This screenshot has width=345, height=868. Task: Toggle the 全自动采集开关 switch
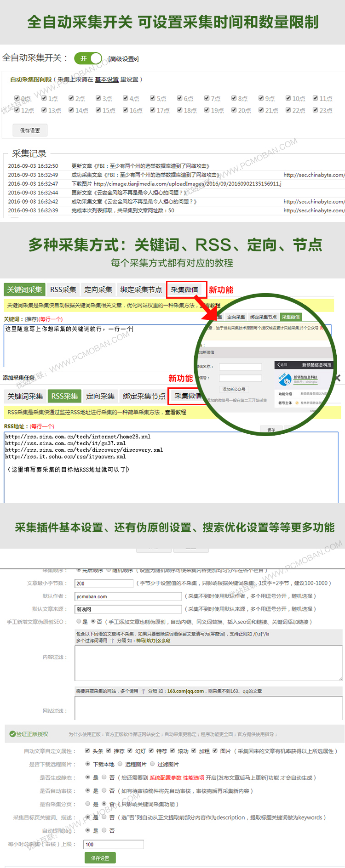pos(88,58)
